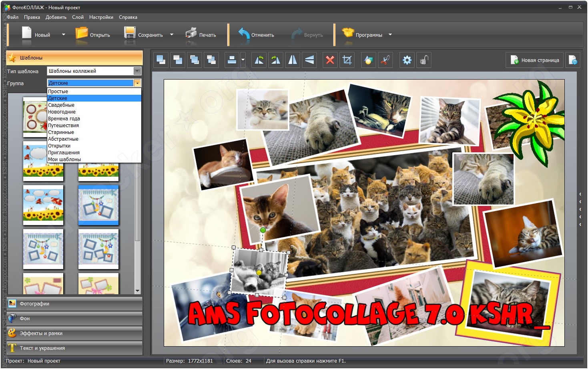Image resolution: width=588 pixels, height=369 pixels.
Task: Expand the Сохранить dropdown arrow
Action: pos(172,35)
